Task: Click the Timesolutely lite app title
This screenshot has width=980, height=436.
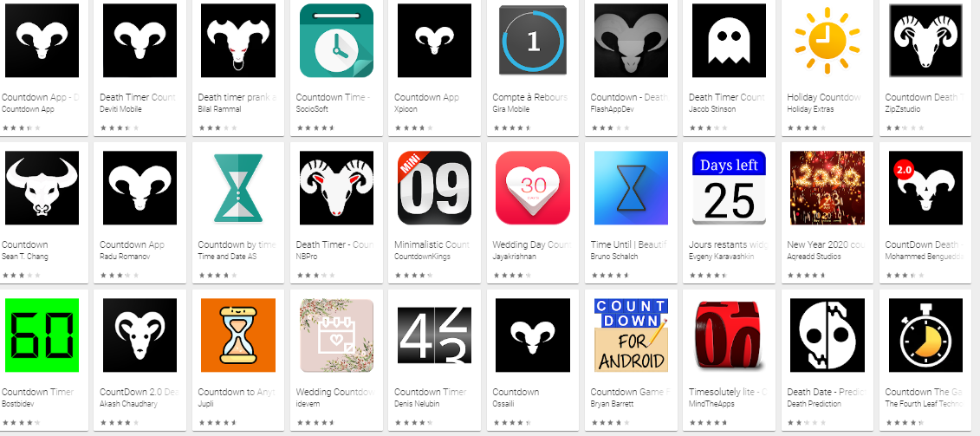Action: pos(726,392)
